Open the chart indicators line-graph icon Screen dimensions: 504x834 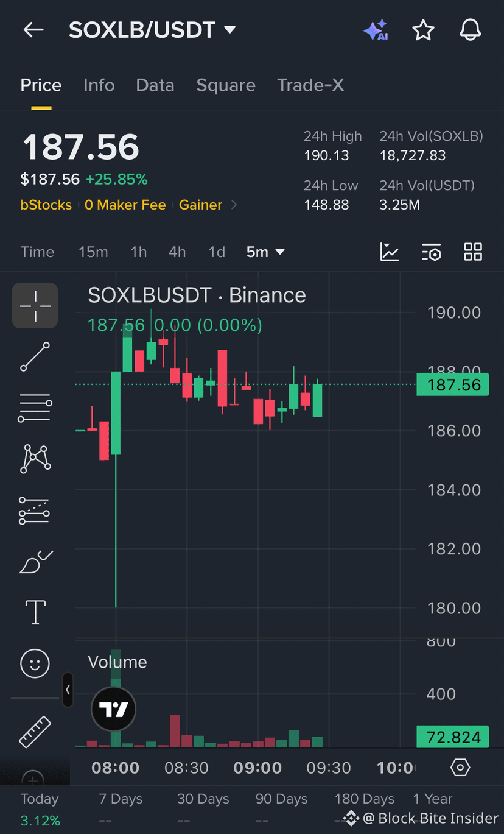tap(390, 252)
